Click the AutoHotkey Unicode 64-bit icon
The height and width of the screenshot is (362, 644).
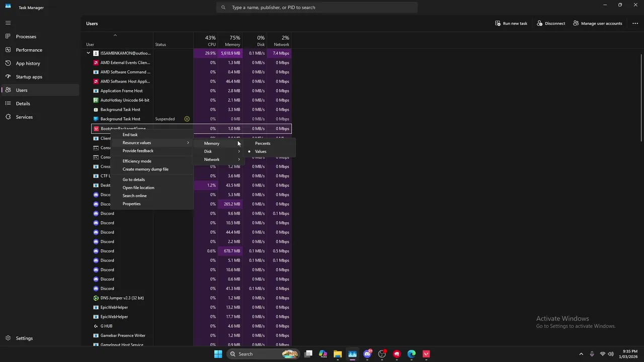pos(96,100)
